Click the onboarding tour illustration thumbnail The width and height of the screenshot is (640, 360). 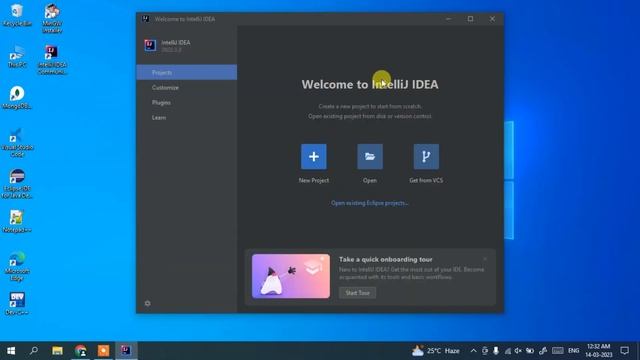(291, 276)
